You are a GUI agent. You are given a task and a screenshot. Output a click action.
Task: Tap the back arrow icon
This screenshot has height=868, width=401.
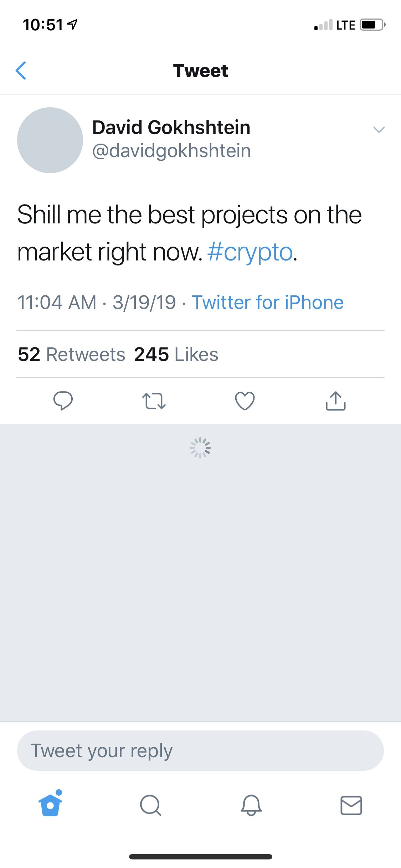point(21,71)
